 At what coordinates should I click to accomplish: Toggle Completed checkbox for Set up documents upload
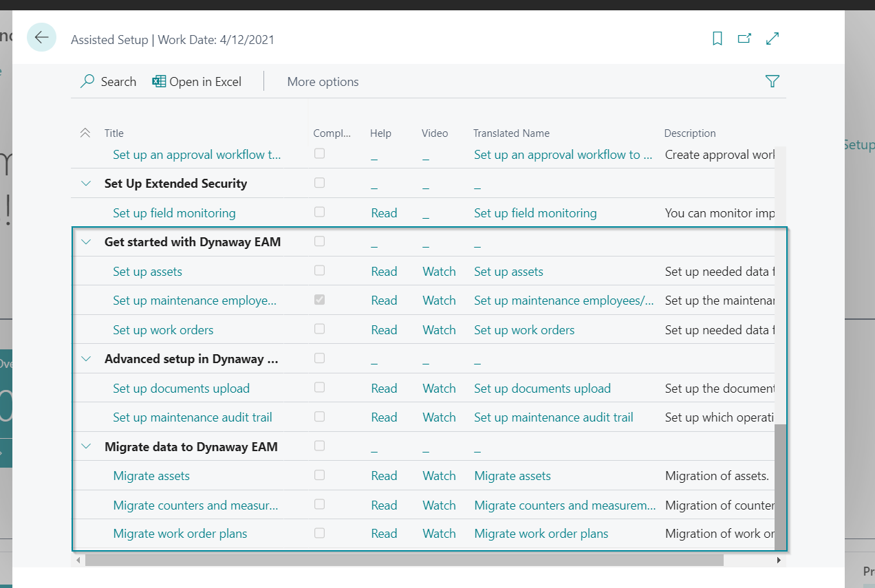click(x=320, y=387)
